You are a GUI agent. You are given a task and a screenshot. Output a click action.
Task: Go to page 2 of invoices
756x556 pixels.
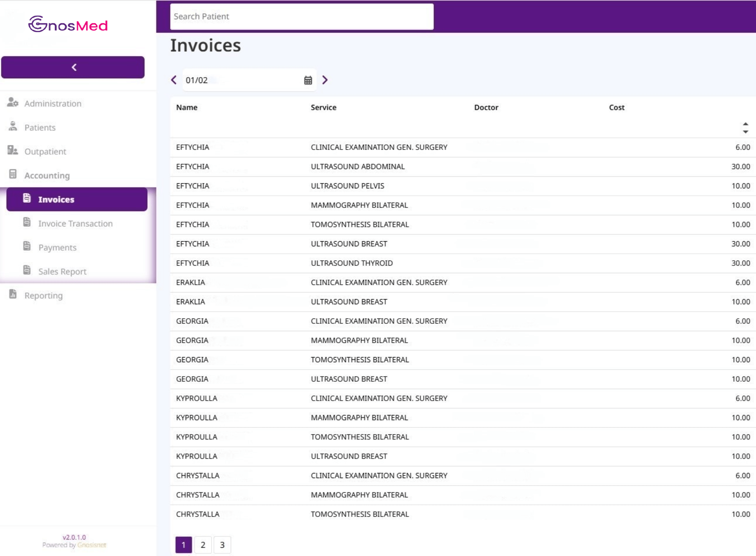pos(203,545)
